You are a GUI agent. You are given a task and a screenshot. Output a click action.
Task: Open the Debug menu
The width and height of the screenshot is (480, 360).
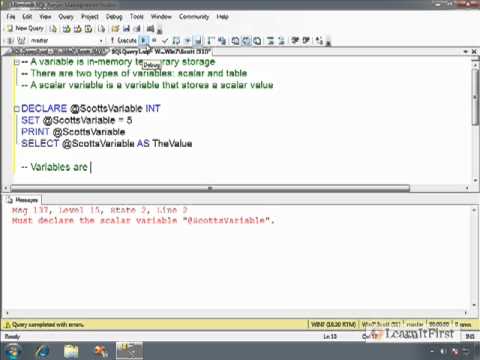(114, 17)
